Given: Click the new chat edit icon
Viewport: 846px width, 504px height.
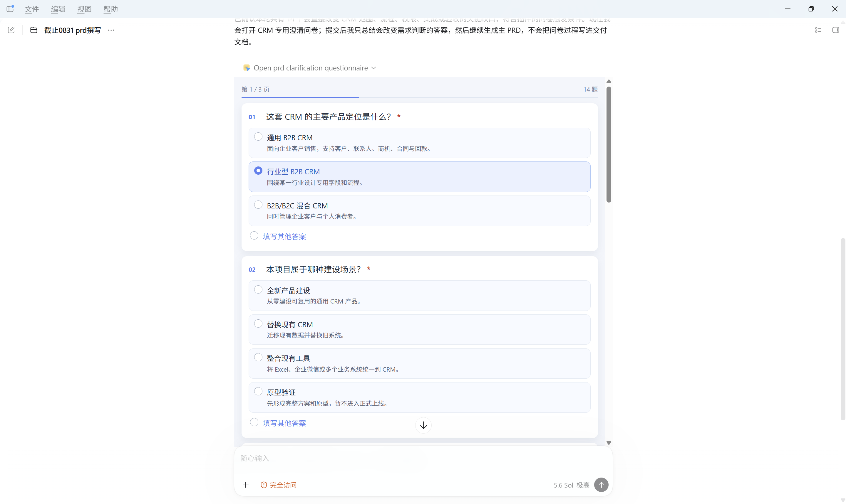Looking at the screenshot, I should [11, 30].
